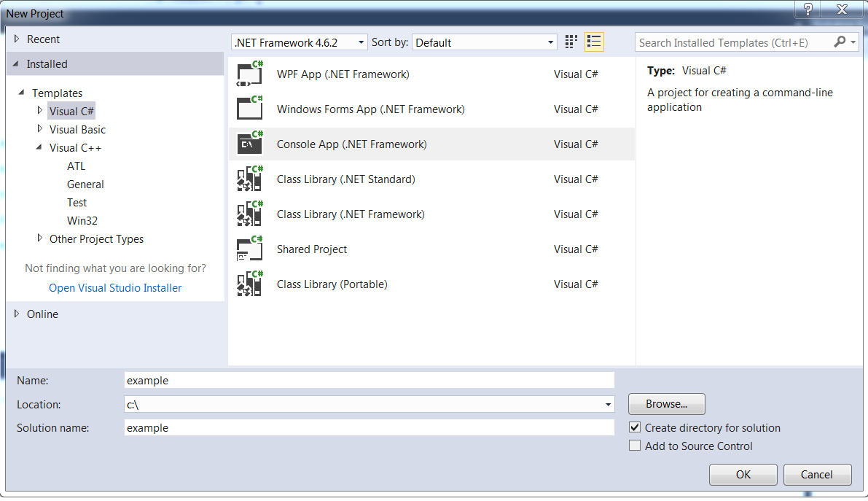The width and height of the screenshot is (868, 501).
Task: Open Visual Studio Installer link
Action: click(115, 287)
